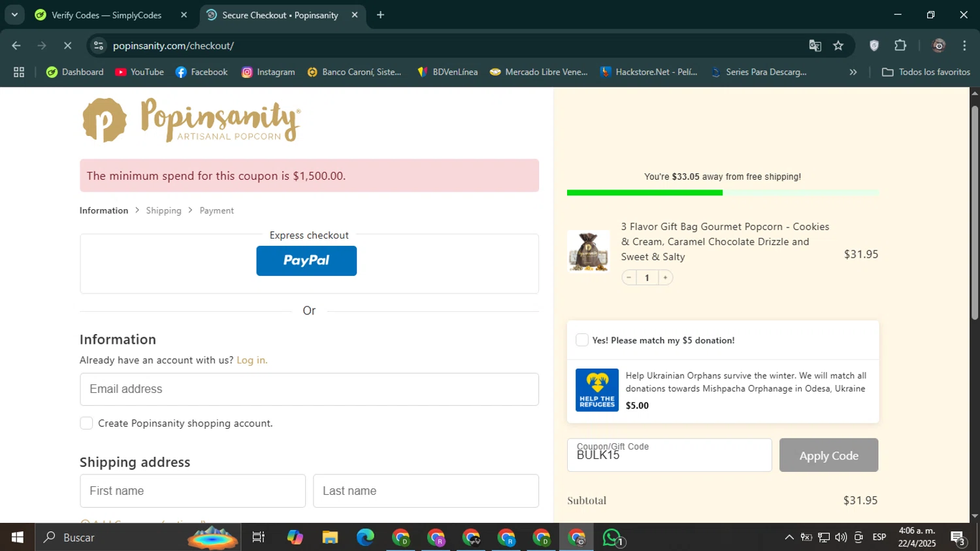Close the Secure Checkout tab
980x551 pixels.
tap(355, 15)
